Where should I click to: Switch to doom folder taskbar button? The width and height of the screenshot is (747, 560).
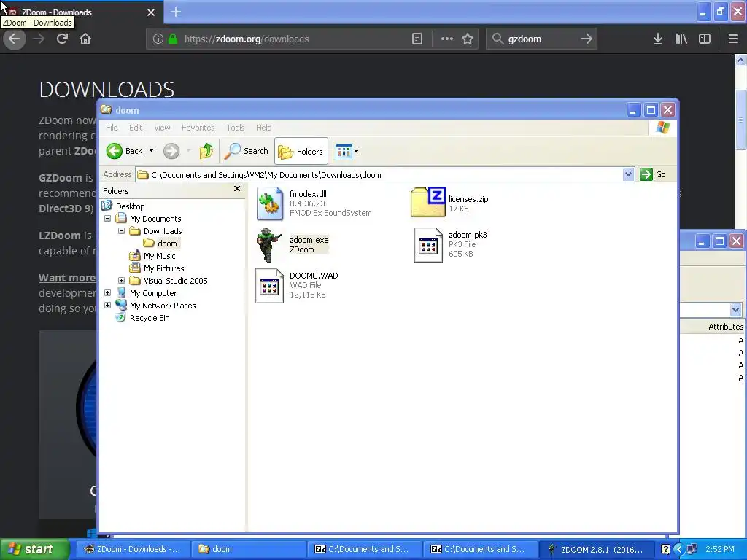coord(248,549)
